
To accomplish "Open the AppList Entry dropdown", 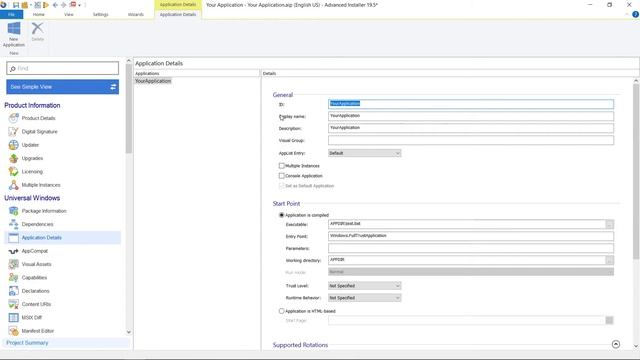I will click(364, 153).
